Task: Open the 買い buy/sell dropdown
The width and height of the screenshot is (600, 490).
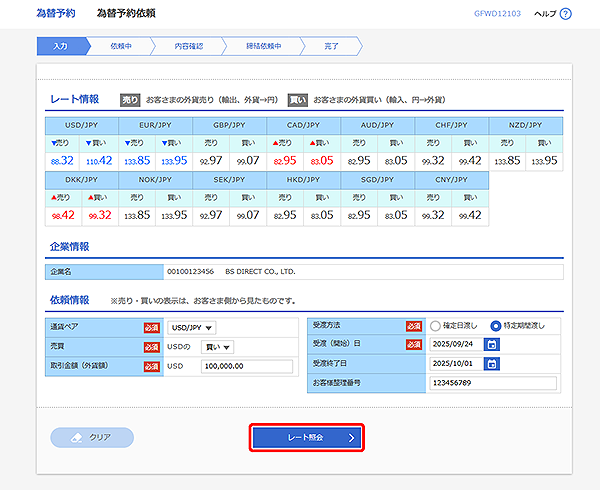Action: click(x=217, y=347)
